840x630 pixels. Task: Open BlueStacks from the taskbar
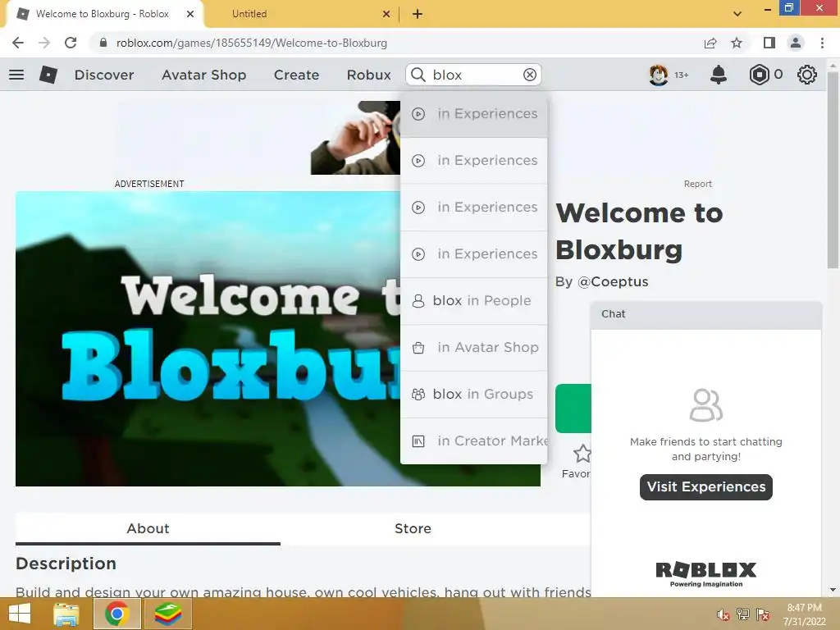tap(167, 614)
